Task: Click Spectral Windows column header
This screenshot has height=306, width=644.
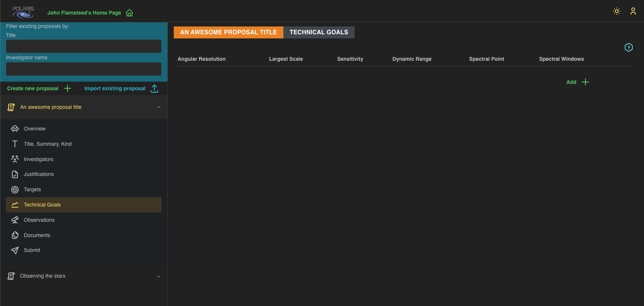Action: [x=562, y=59]
